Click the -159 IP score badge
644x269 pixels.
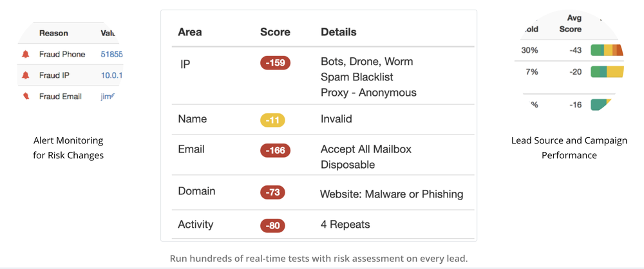point(275,63)
